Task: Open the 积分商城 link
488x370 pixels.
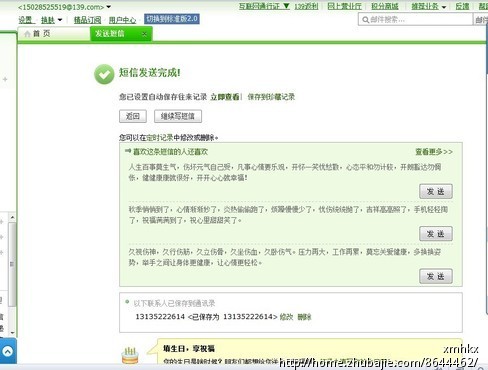Action: pyautogui.click(x=385, y=6)
